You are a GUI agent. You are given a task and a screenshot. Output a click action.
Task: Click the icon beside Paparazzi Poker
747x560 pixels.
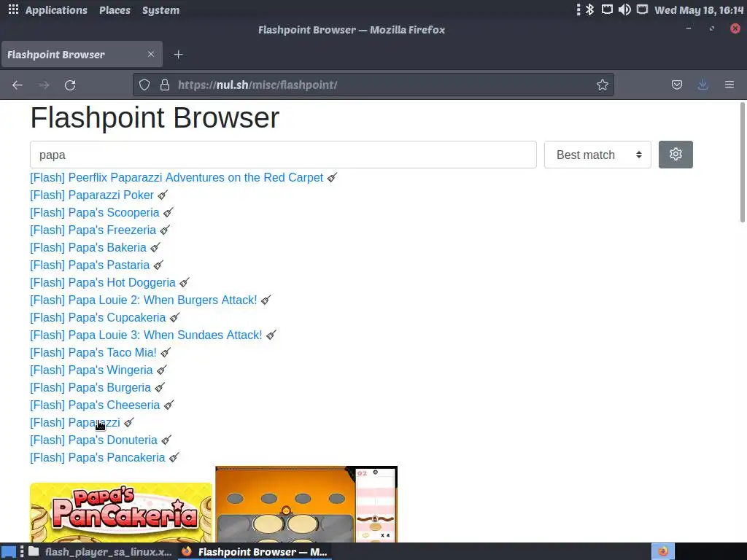163,195
